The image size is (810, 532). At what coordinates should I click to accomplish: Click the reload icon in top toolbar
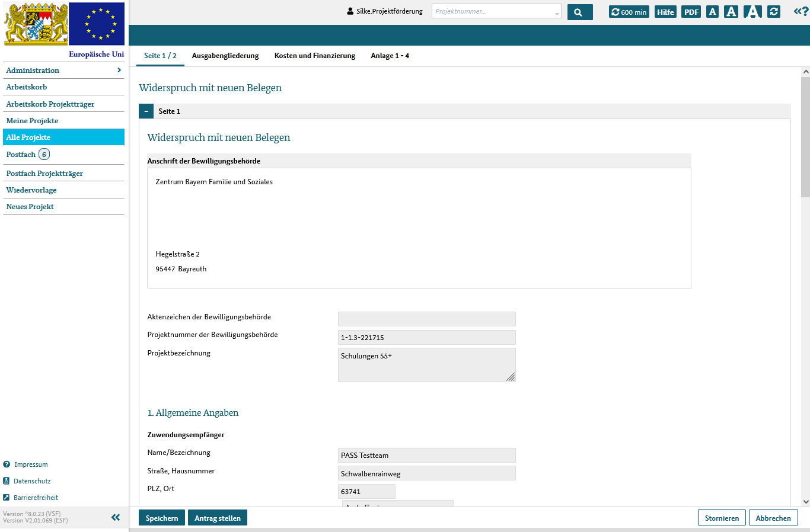click(774, 11)
